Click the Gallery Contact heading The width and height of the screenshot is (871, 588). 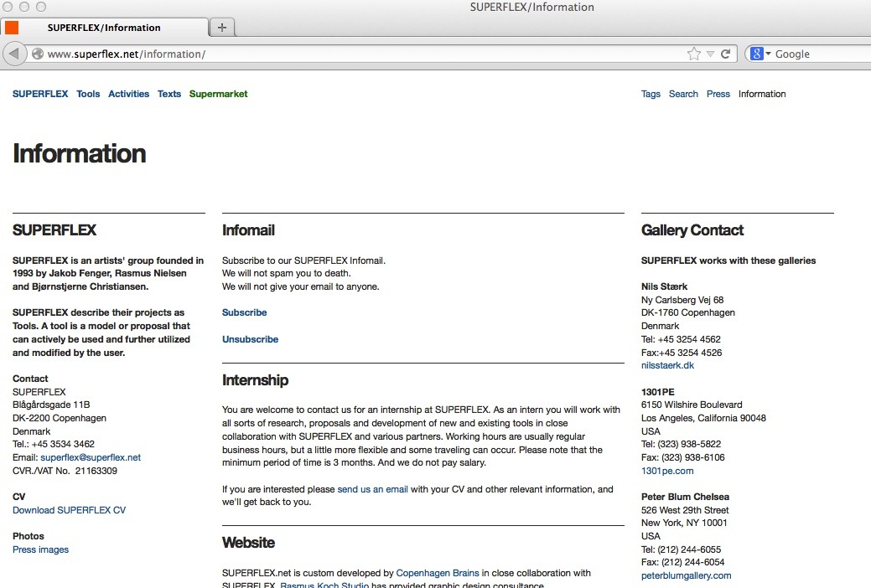click(x=692, y=230)
